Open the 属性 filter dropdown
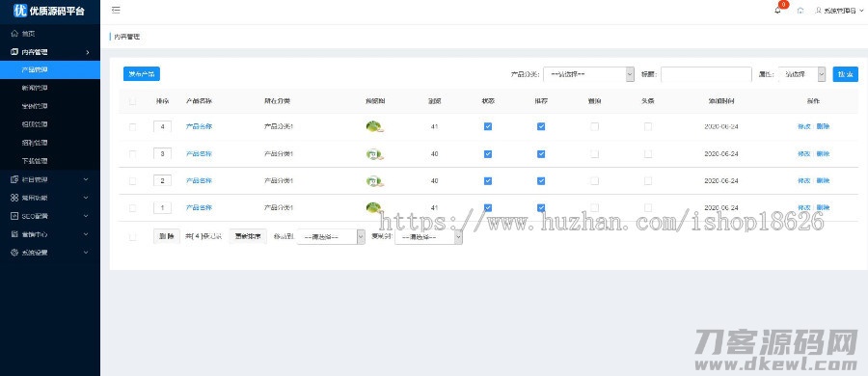This screenshot has width=868, height=376. (x=801, y=74)
